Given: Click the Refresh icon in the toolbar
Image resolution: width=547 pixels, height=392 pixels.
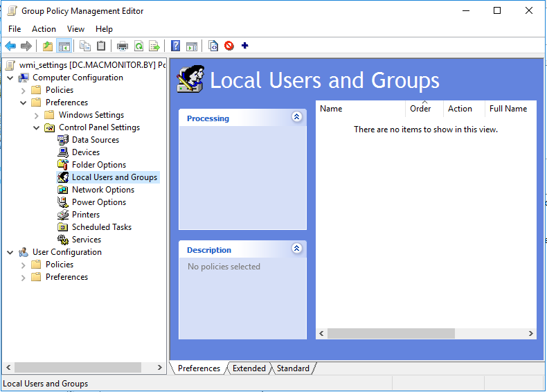Looking at the screenshot, I should 138,46.
